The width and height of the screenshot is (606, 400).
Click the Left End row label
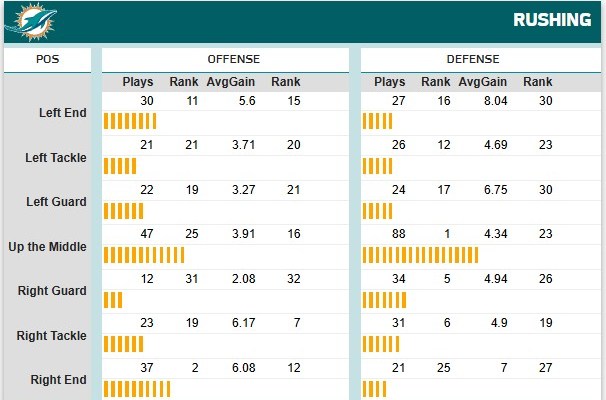click(60, 113)
